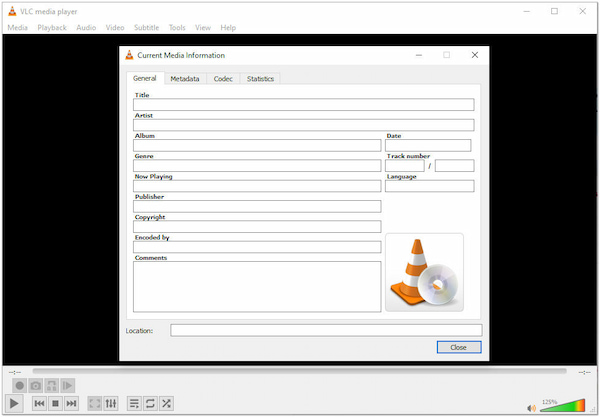This screenshot has width=600, height=417.
Task: Click the playback seek bar
Action: tap(299, 371)
